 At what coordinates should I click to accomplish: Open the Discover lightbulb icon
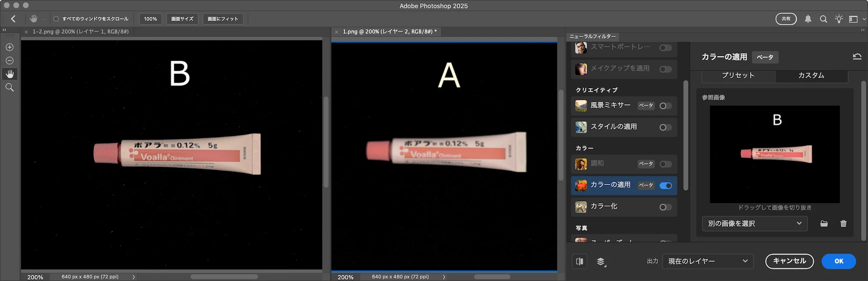[x=839, y=19]
